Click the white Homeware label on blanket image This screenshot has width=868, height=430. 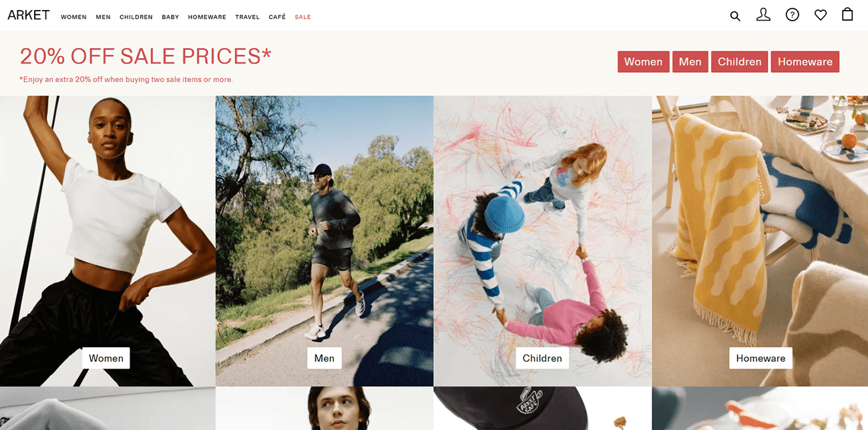761,358
